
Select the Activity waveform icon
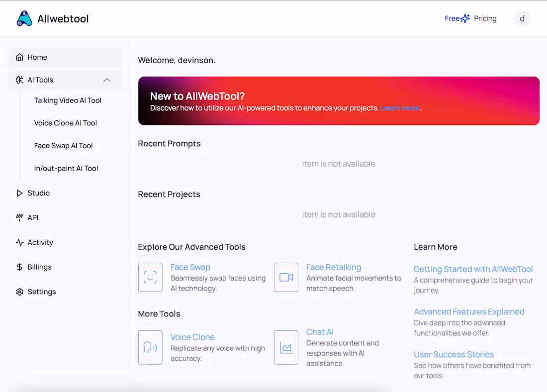[x=20, y=242]
